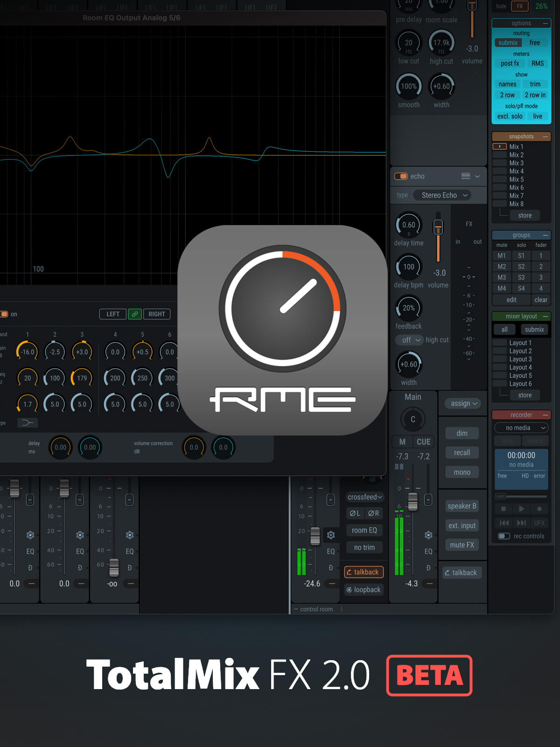Viewport: 560px width, 747px height.
Task: Click the echo volume fader handle
Action: pyautogui.click(x=438, y=227)
